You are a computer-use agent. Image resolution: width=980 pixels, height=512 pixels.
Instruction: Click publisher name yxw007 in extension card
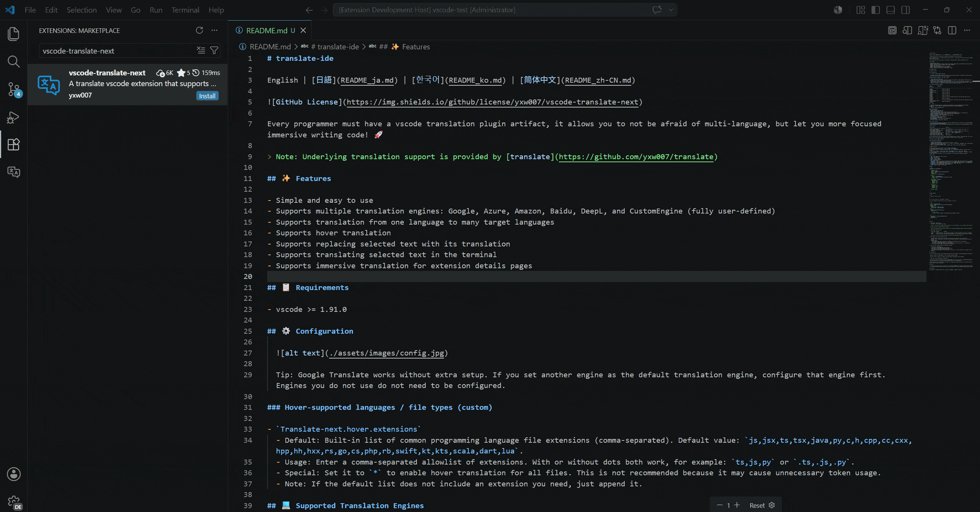pos(80,95)
